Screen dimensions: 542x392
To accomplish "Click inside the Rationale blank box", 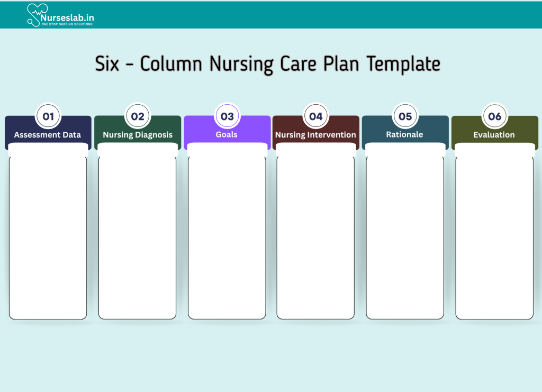I will pyautogui.click(x=405, y=235).
